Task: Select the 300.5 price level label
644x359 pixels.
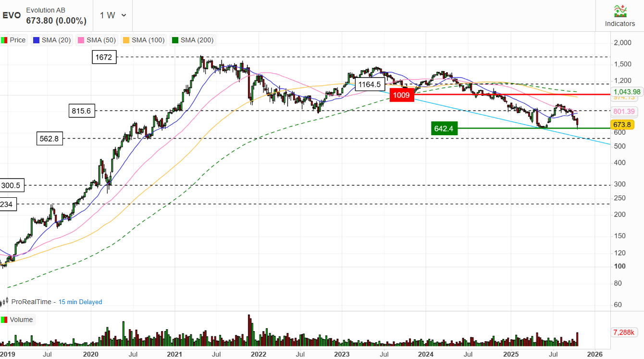Action: click(x=12, y=185)
